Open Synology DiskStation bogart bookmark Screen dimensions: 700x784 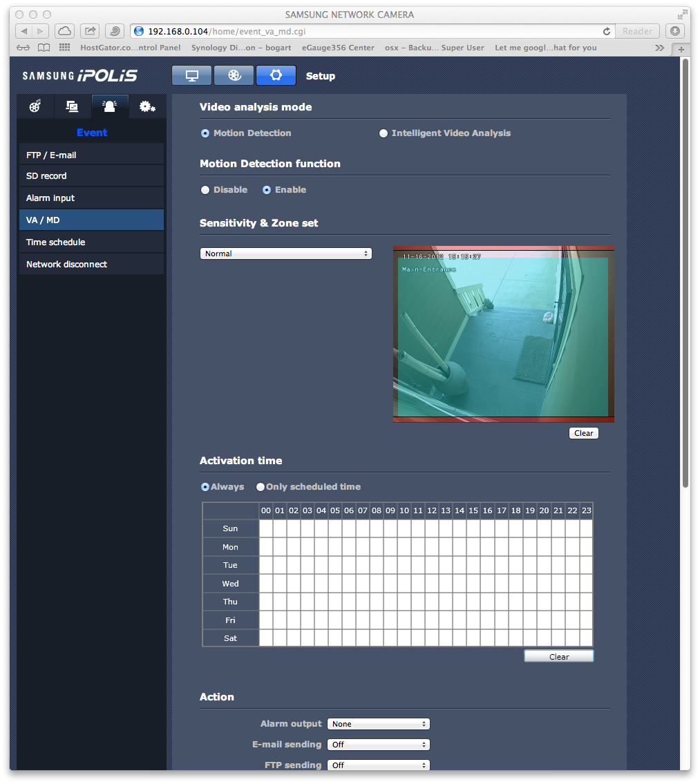click(x=241, y=48)
